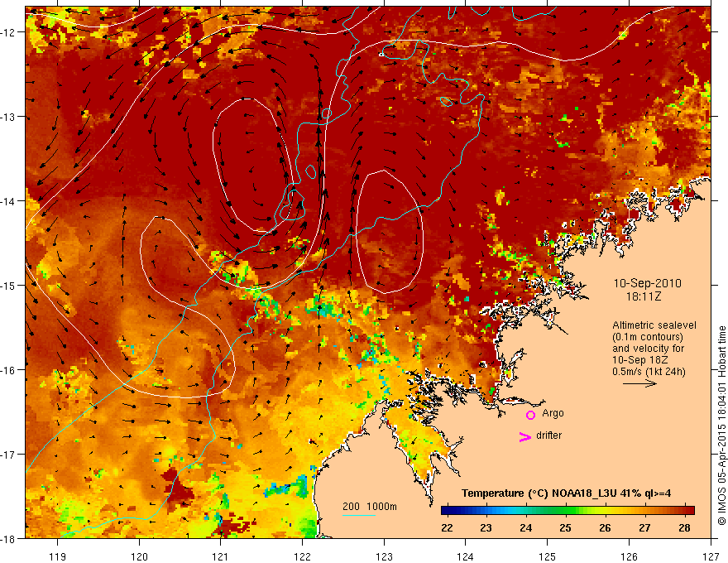Click the color bar value 22
This screenshot has height=563, width=728.
point(447,527)
